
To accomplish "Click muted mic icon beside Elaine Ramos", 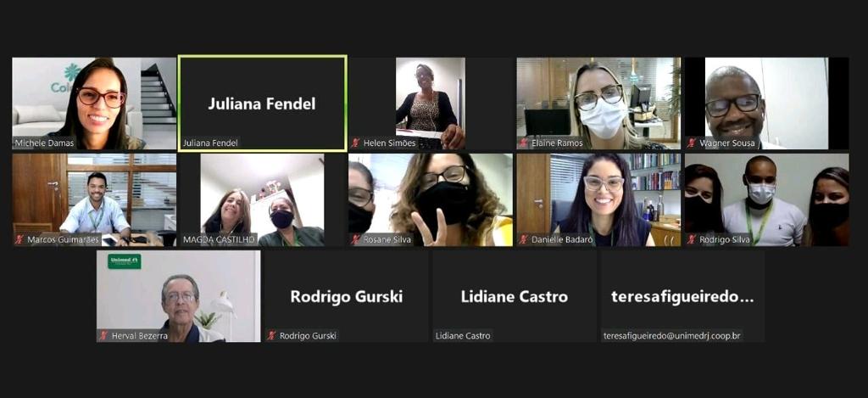I will click(524, 143).
